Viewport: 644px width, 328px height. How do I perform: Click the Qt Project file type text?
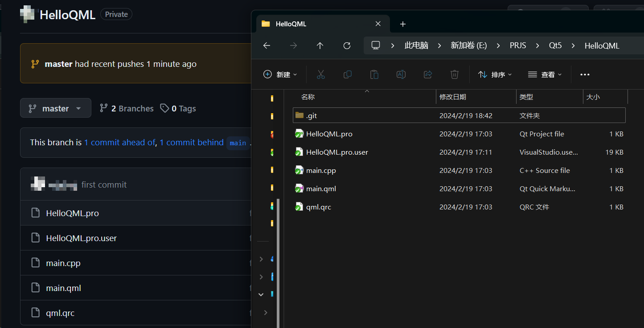542,134
